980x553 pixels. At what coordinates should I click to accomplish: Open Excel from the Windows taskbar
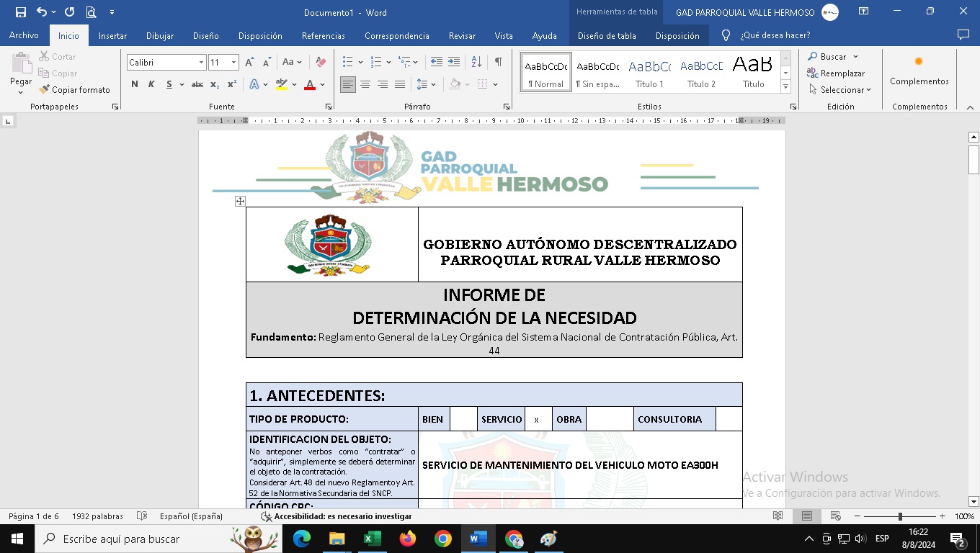click(373, 539)
